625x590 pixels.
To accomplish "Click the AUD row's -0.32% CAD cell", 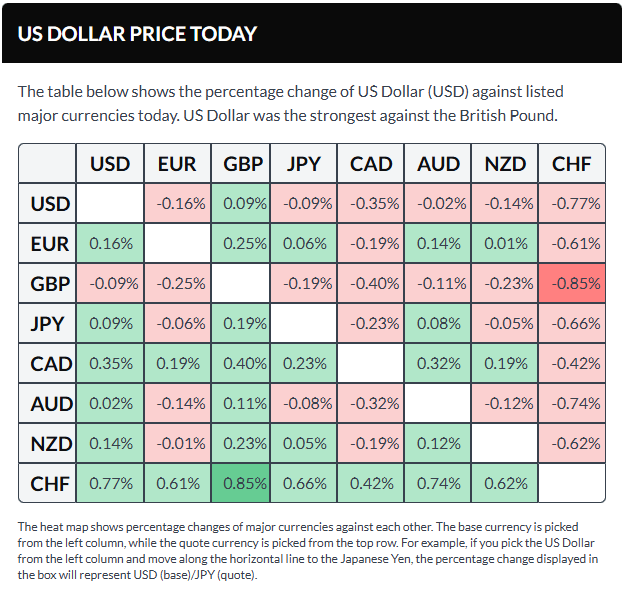I will (x=371, y=403).
